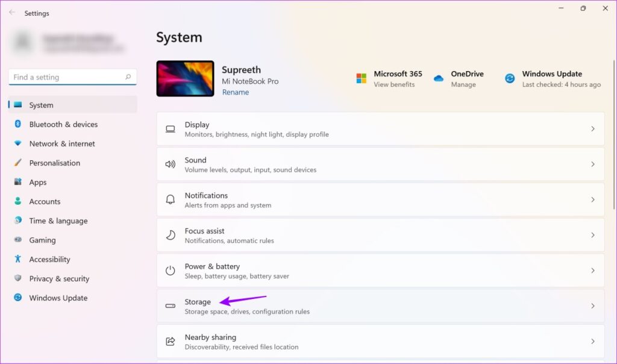Open Bluetooth & devices settings
This screenshot has width=617, height=364.
pos(73,124)
